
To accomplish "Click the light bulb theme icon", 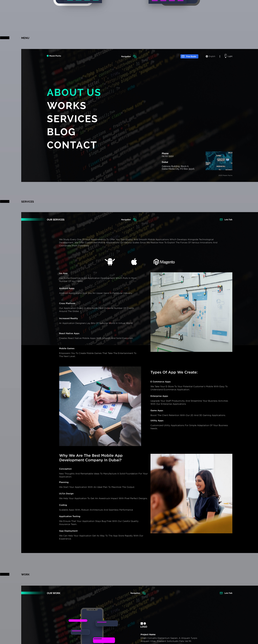I will tap(225, 56).
